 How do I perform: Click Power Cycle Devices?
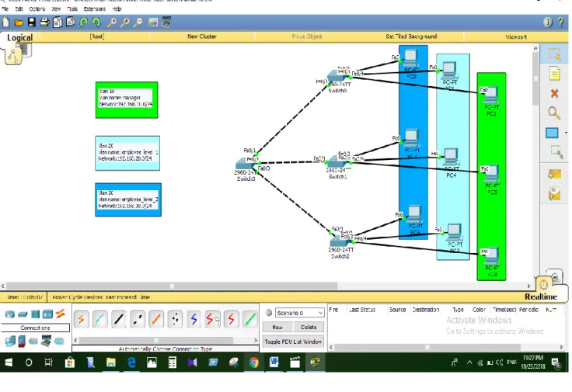click(77, 297)
